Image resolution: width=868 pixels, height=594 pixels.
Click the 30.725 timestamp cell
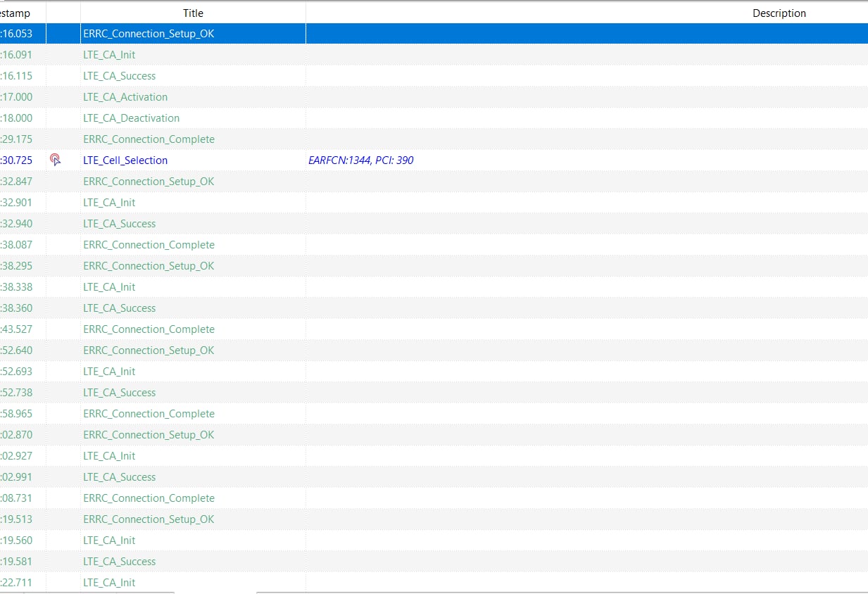pos(17,160)
